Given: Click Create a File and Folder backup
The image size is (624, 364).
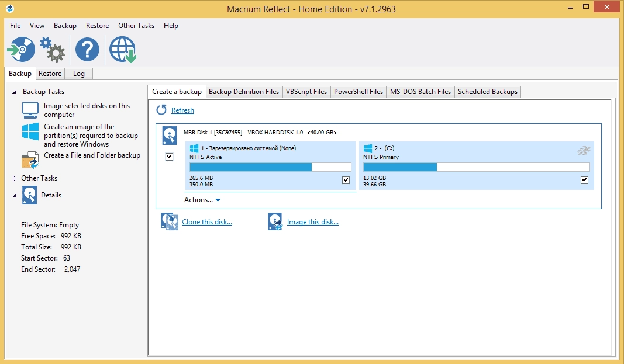Looking at the screenshot, I should (92, 155).
